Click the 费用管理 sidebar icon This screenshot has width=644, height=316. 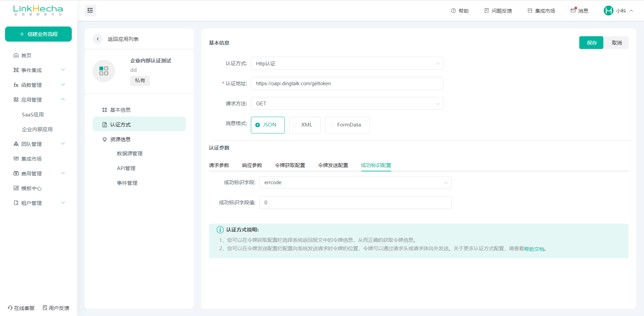tap(16, 173)
